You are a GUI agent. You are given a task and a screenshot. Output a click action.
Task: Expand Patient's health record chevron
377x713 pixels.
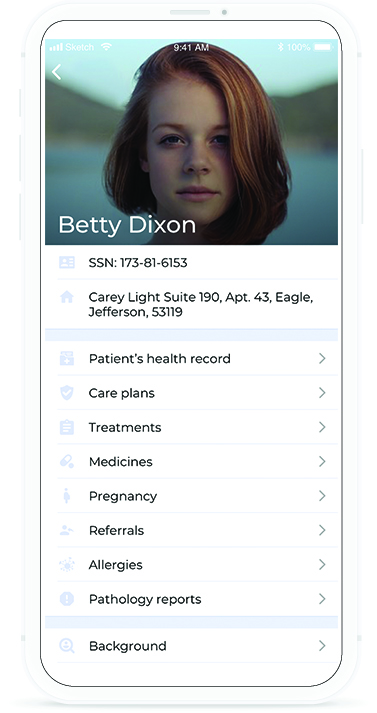(x=322, y=358)
